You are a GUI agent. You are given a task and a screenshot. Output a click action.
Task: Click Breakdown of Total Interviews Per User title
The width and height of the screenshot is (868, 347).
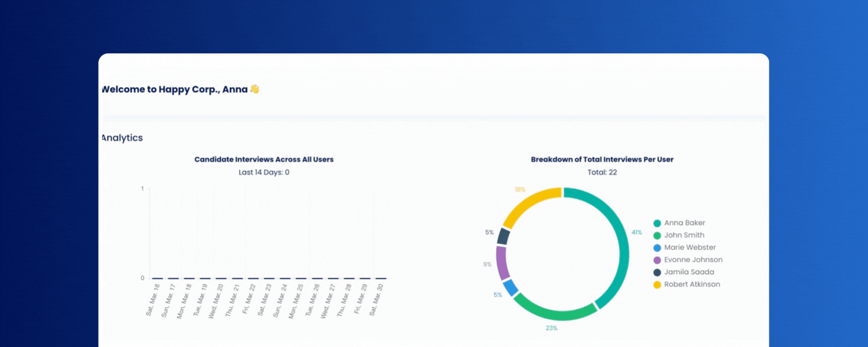(x=602, y=159)
